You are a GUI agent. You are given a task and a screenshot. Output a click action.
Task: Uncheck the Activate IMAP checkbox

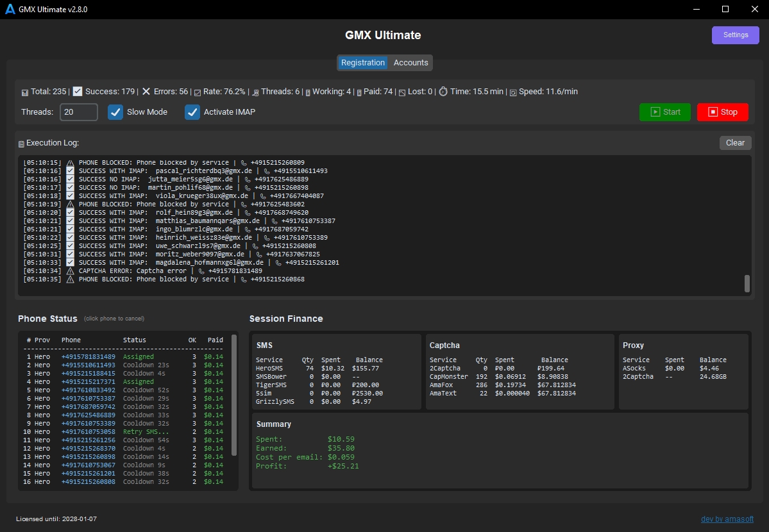click(x=192, y=112)
